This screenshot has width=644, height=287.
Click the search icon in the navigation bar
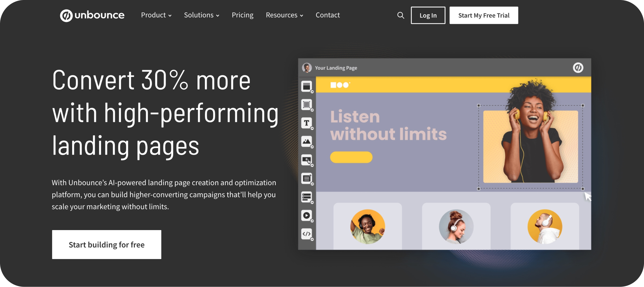click(x=400, y=15)
